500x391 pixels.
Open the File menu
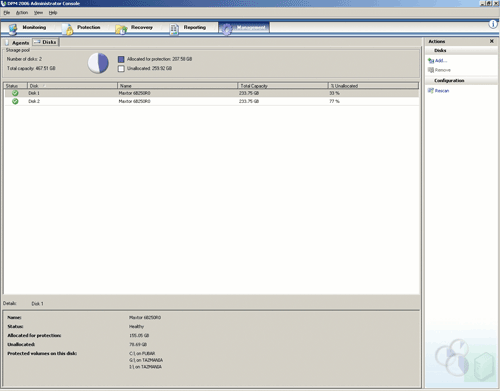7,13
